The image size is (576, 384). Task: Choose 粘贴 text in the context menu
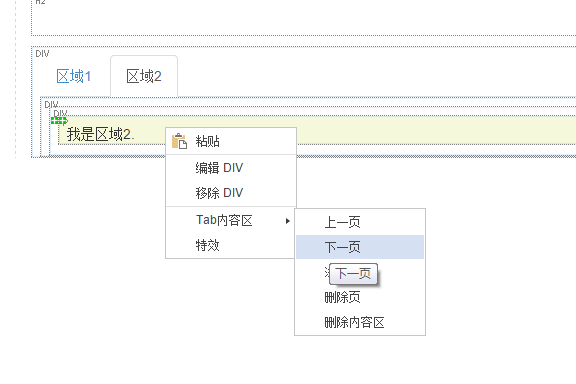[x=208, y=141]
